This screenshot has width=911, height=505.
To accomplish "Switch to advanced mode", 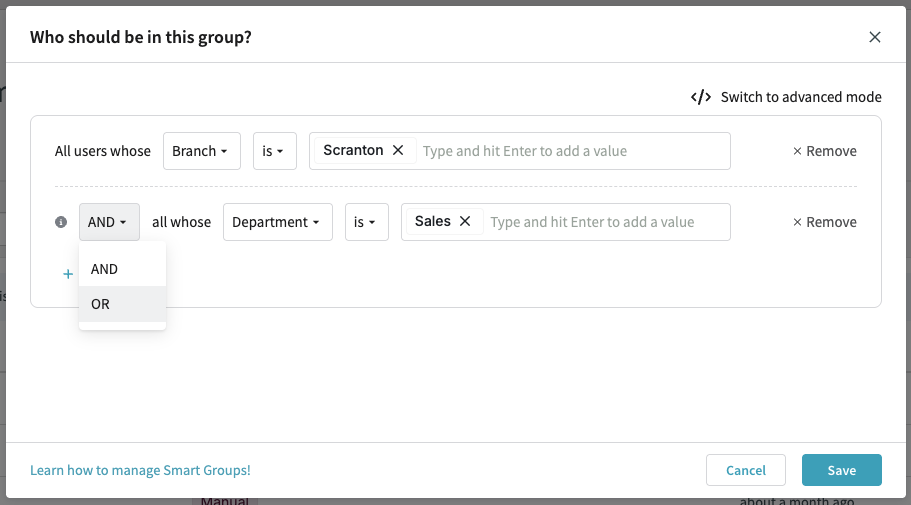I will (x=786, y=97).
